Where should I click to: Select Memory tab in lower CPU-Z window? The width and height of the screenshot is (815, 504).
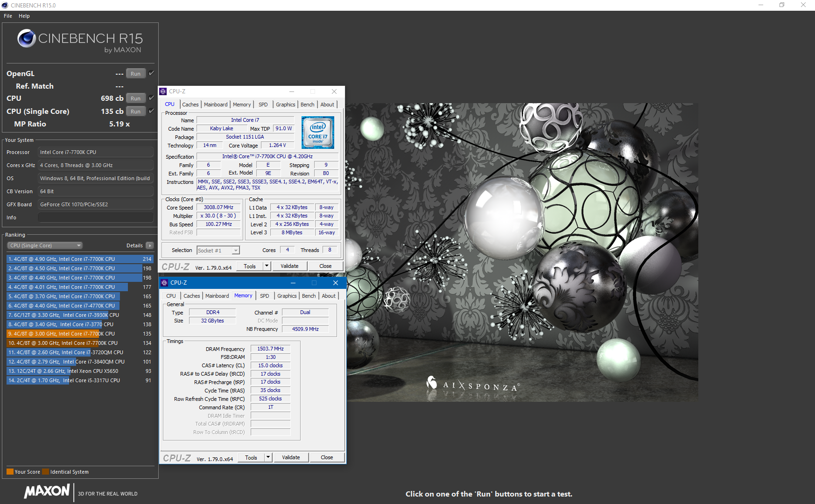[243, 295]
